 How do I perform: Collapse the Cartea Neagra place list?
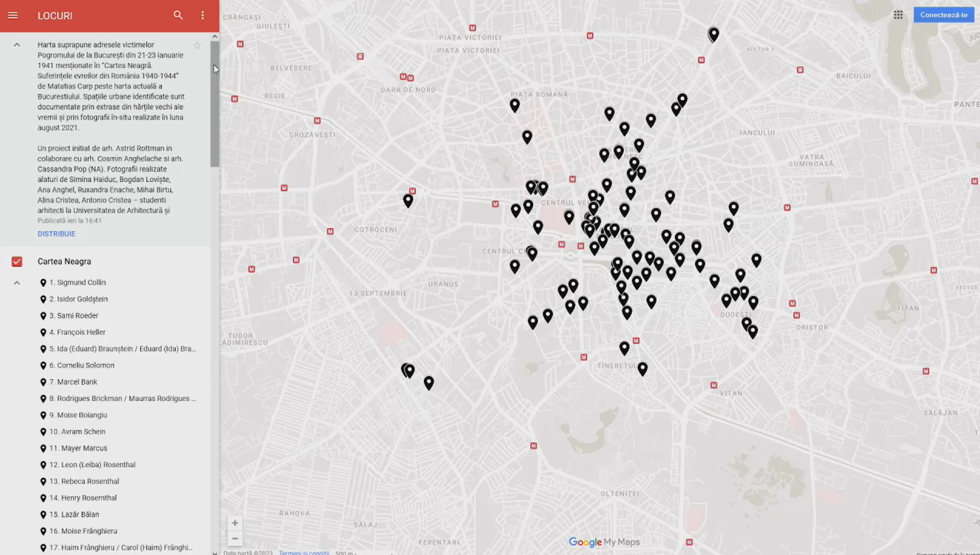tap(17, 283)
